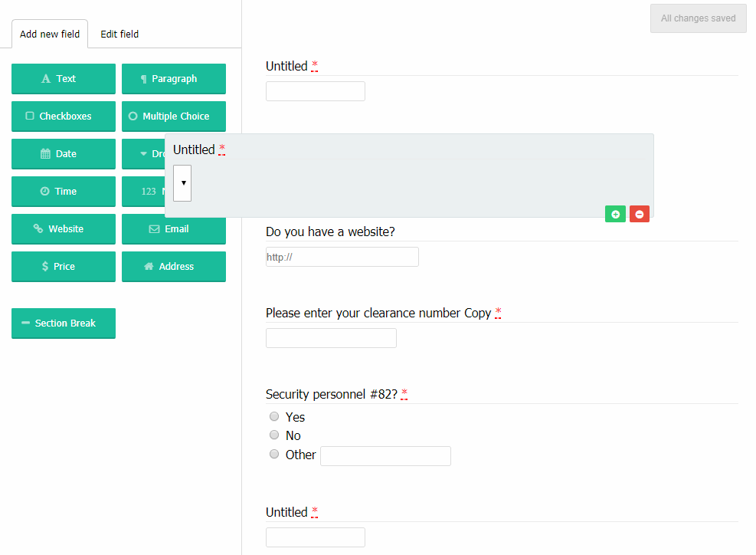Add an Email field

[173, 228]
